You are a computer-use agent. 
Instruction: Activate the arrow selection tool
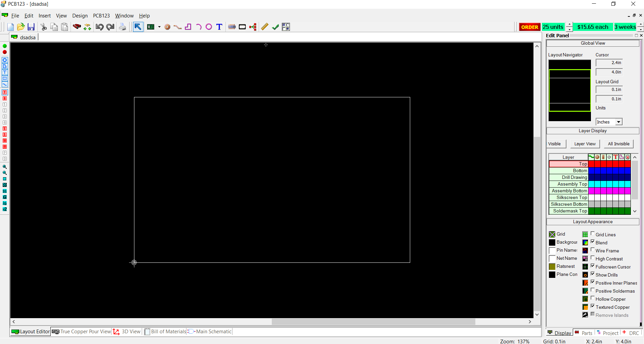click(138, 27)
